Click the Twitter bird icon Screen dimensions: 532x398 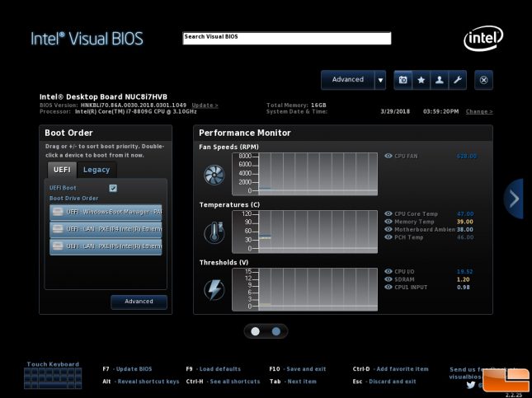(x=471, y=385)
